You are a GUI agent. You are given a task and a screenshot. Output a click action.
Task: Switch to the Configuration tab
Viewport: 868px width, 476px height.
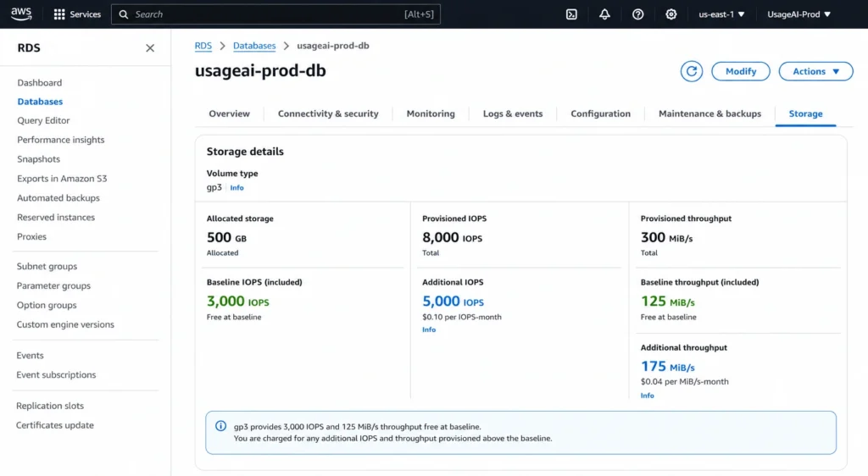tap(601, 113)
